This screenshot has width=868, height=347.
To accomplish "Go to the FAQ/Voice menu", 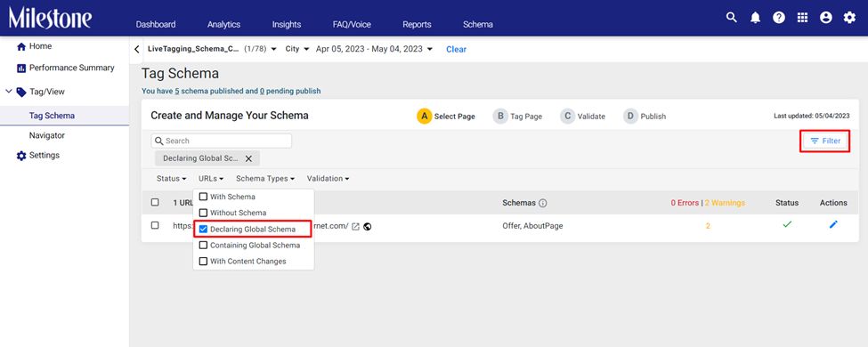I will pos(352,24).
